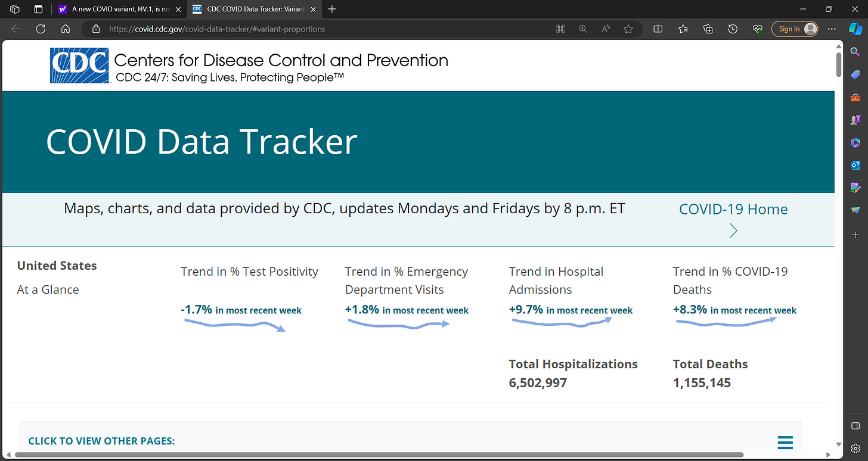The height and width of the screenshot is (461, 868).
Task: Click the Sign in profile button
Action: pyautogui.click(x=796, y=29)
